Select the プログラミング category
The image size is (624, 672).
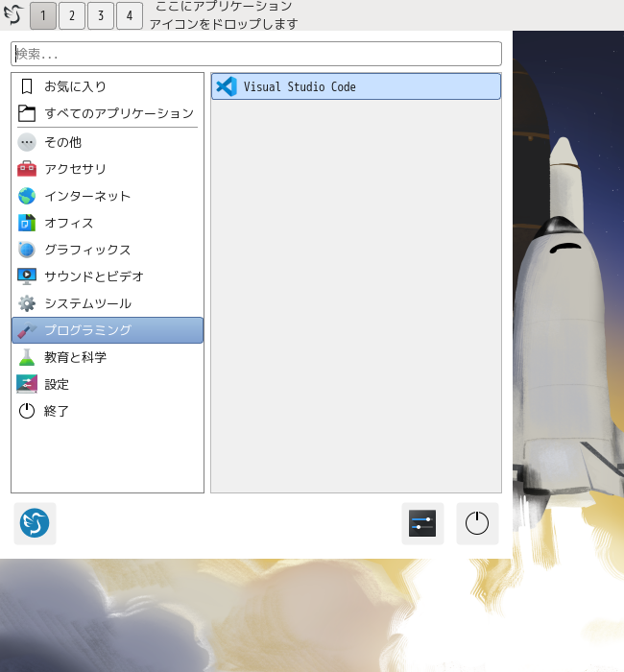click(x=108, y=330)
